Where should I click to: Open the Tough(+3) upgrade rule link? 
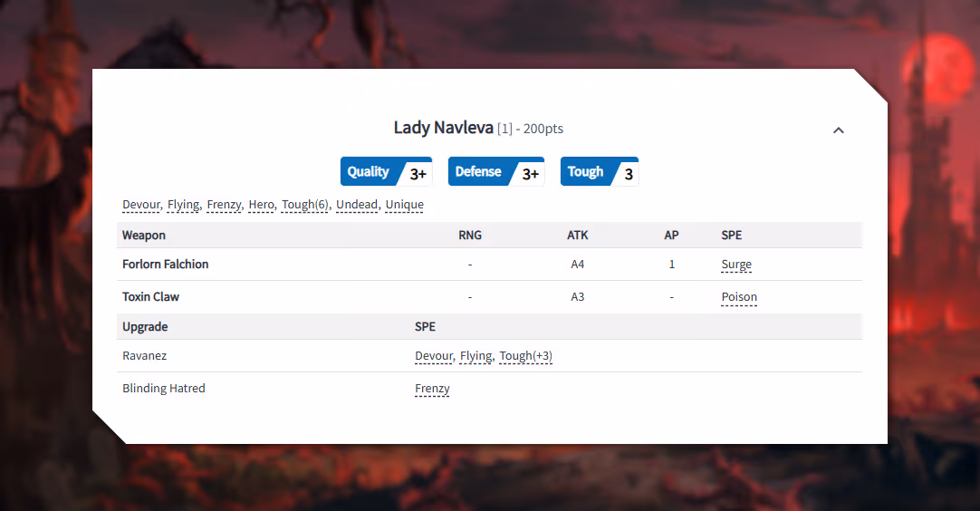(x=525, y=356)
